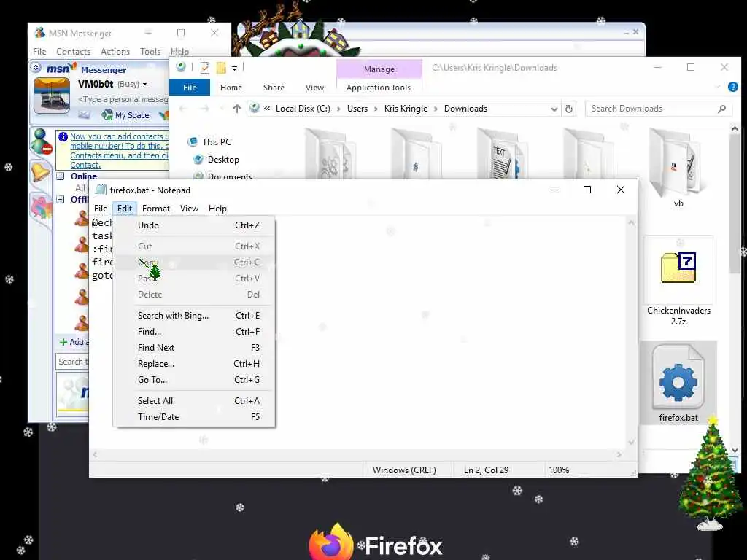The width and height of the screenshot is (747, 560).
Task: Click the email envelope icon in Messenger
Action: point(84,114)
